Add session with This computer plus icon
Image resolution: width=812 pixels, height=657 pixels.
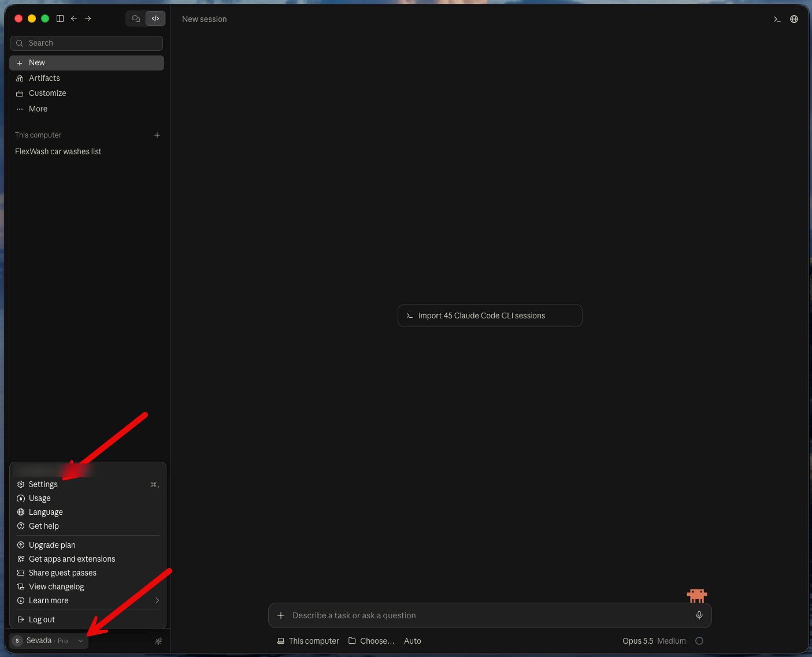157,135
